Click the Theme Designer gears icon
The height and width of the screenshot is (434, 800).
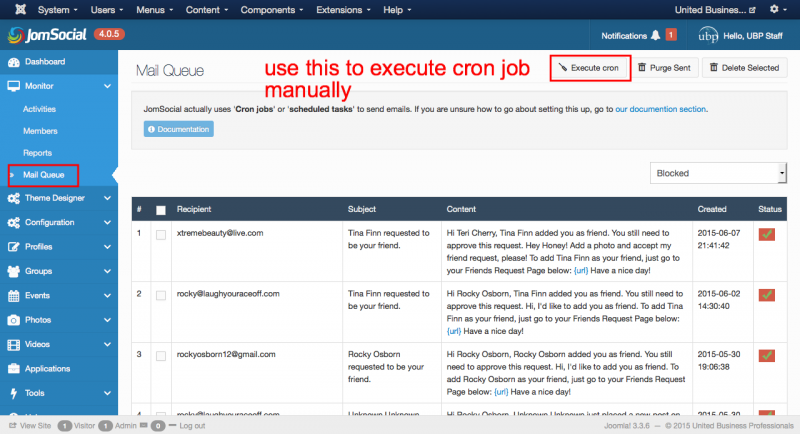tap(14, 198)
